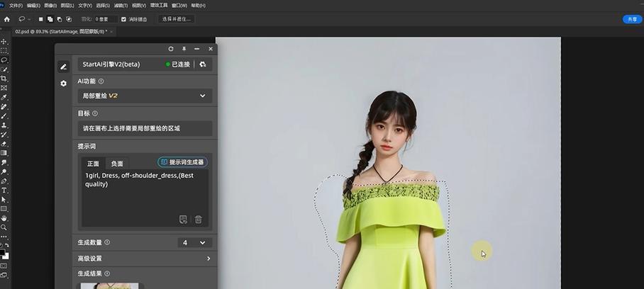644x289 pixels.
Task: Open the Edit Toolbar three-dots menu
Action: (x=4, y=237)
